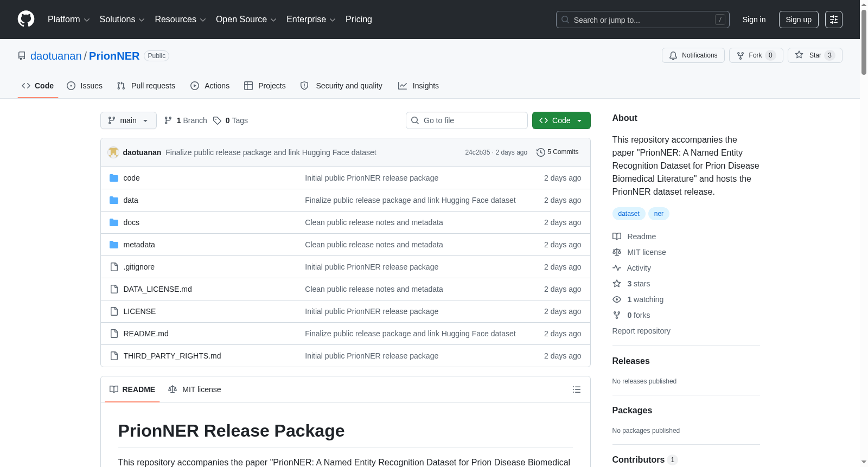Switch to the Insights tab

tap(418, 86)
